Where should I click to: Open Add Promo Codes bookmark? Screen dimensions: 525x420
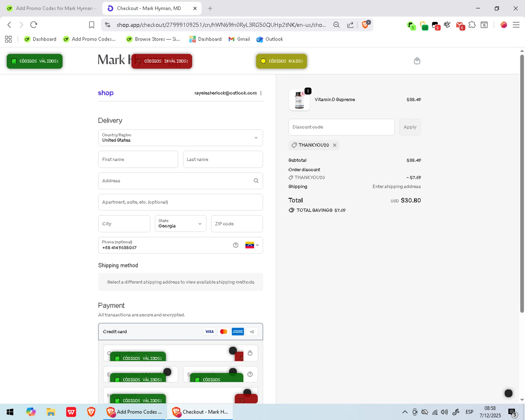pyautogui.click(x=89, y=39)
